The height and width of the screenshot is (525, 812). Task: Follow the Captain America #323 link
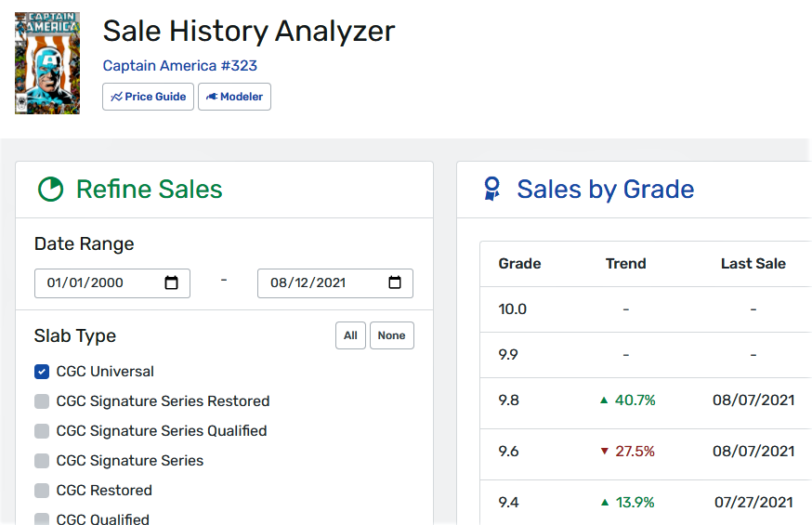179,66
